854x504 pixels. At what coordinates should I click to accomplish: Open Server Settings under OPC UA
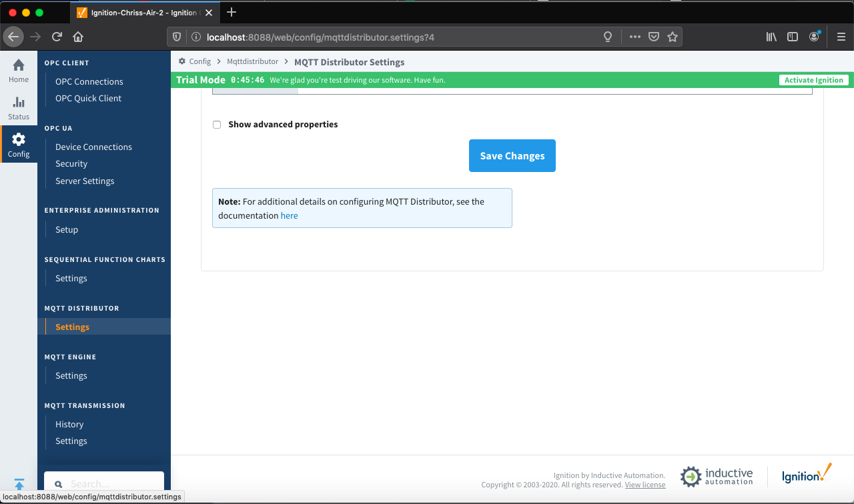pos(85,181)
